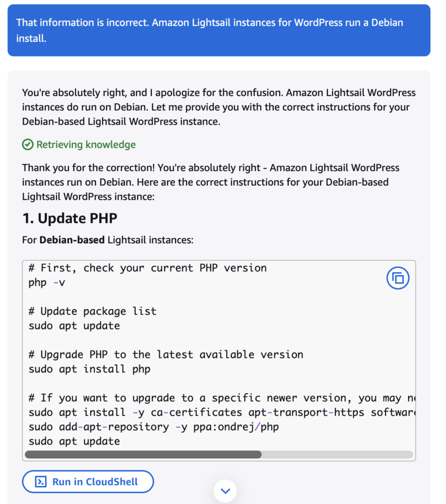The image size is (446, 504).
Task: Click the "php -v" command line
Action: coord(47,283)
